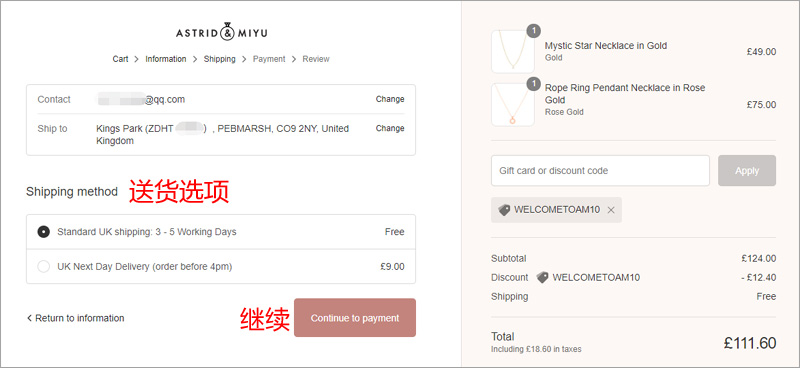Click the discount tag icon in the summary row
This screenshot has width=800, height=368.
coord(542,278)
